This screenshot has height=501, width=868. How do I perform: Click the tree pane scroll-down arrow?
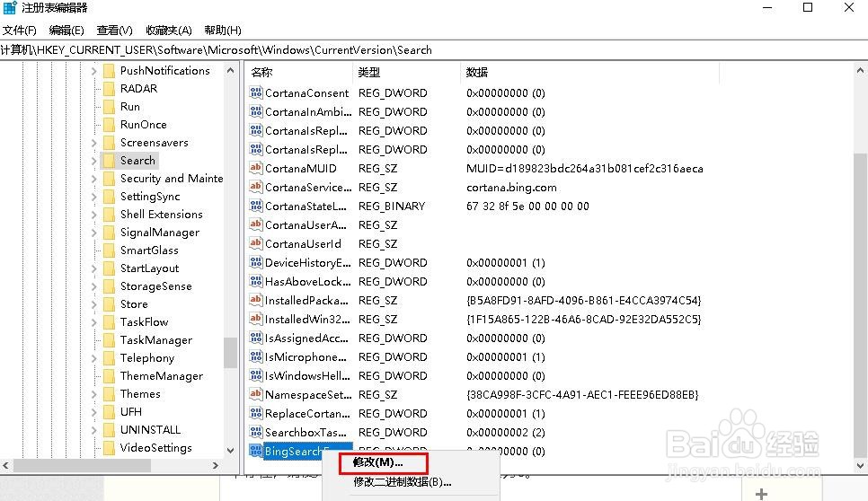tap(230, 450)
